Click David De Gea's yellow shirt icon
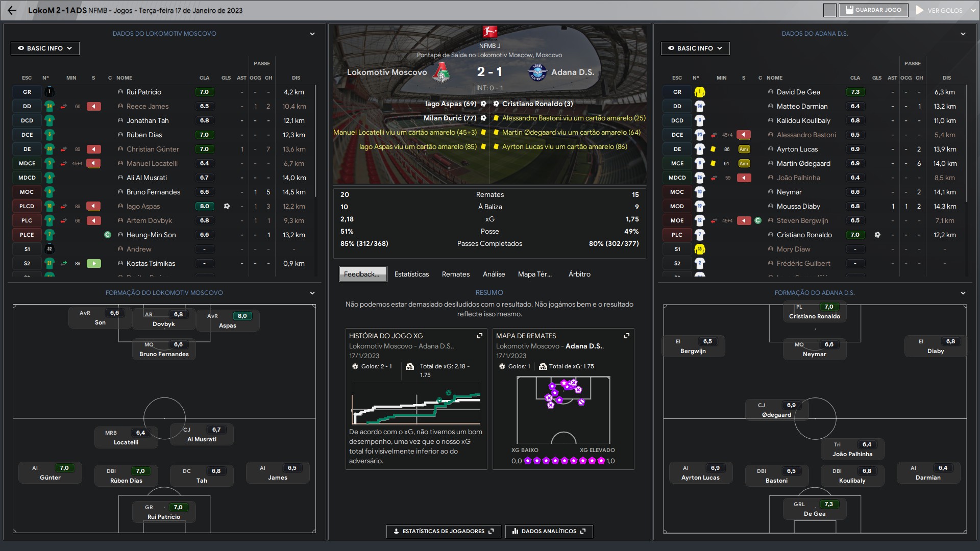This screenshot has height=551, width=980. click(700, 92)
